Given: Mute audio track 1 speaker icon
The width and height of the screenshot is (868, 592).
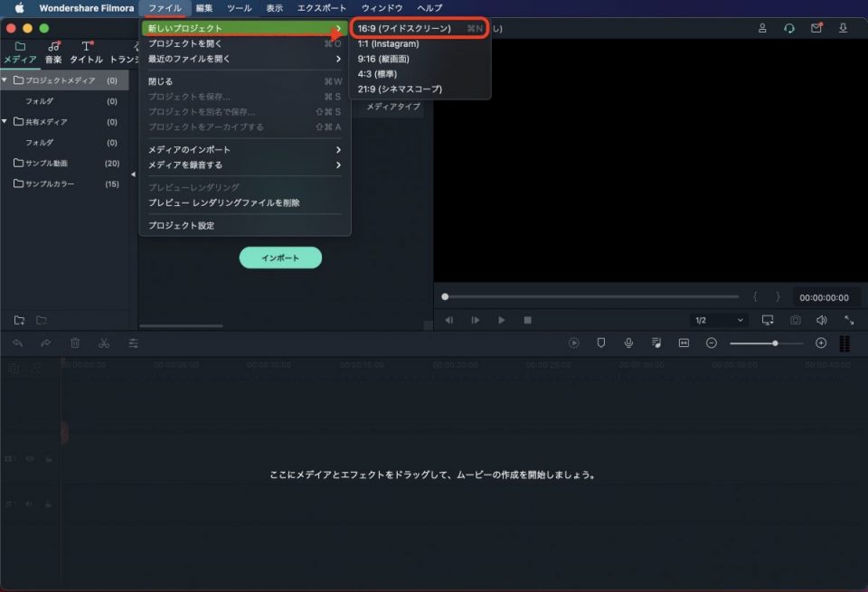Looking at the screenshot, I should 29,503.
